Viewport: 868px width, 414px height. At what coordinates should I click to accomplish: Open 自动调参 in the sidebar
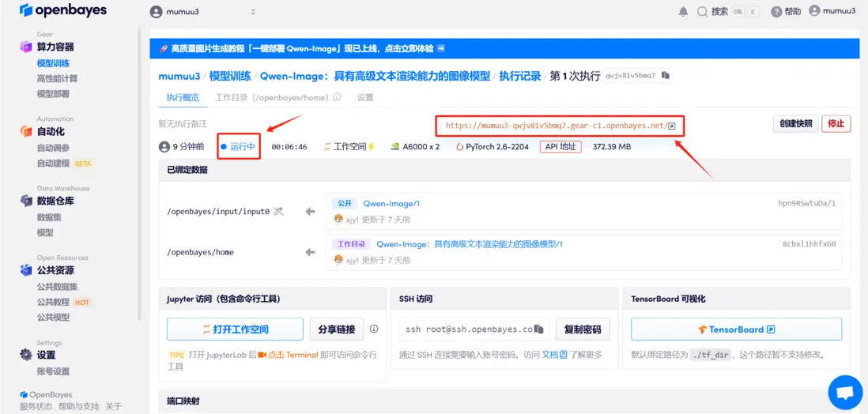click(53, 148)
